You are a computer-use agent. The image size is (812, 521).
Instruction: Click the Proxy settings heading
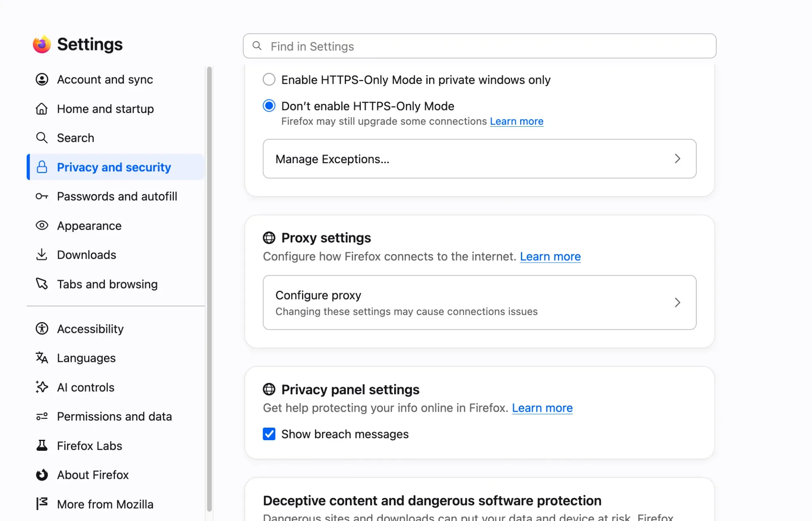point(326,238)
